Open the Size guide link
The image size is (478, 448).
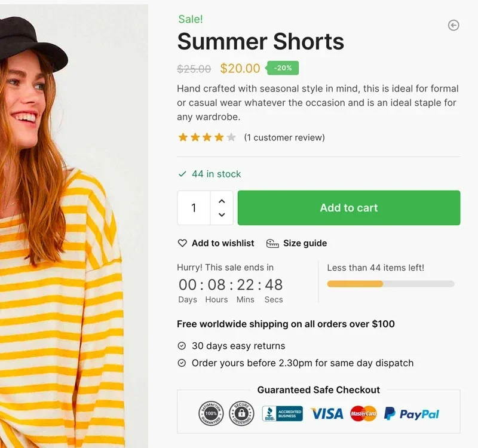tap(305, 243)
